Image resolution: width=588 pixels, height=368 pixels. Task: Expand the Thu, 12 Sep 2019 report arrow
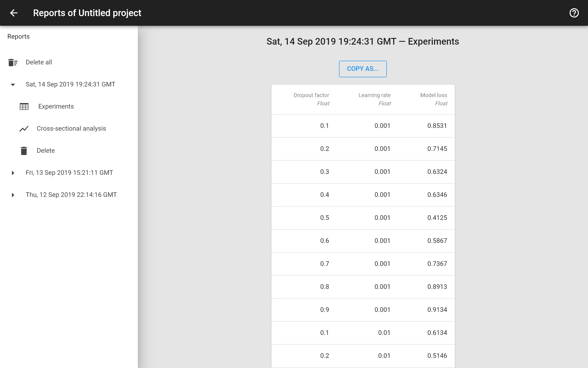click(x=13, y=195)
